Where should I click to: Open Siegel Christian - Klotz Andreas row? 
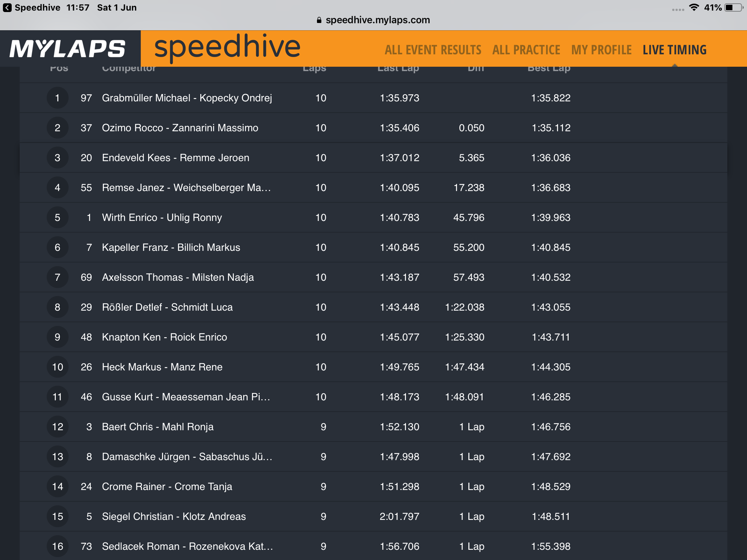click(373, 516)
